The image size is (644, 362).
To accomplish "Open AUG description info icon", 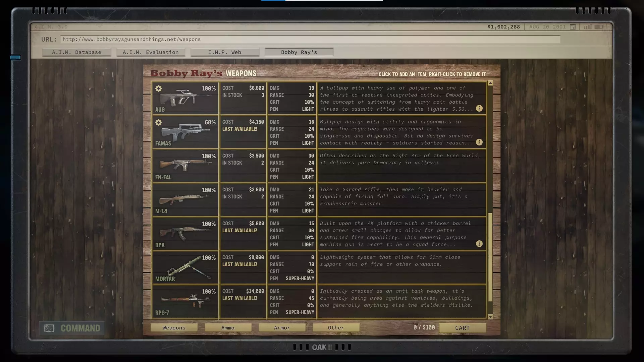I will click(479, 108).
